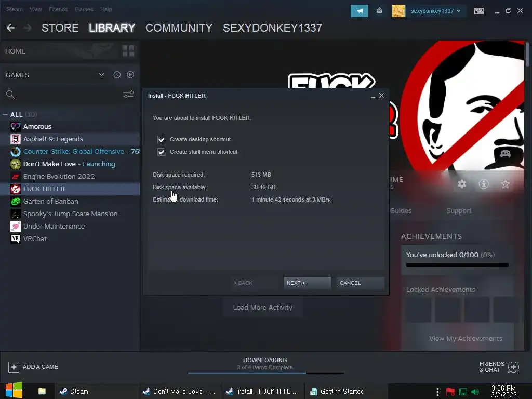Open game info icon
Image resolution: width=532 pixels, height=399 pixels.
click(484, 184)
